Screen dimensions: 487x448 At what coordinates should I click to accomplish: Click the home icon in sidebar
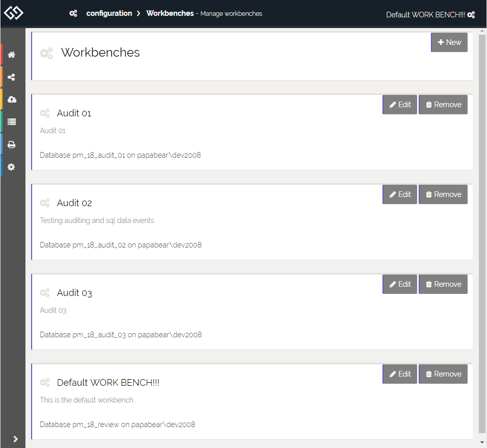pos(11,55)
